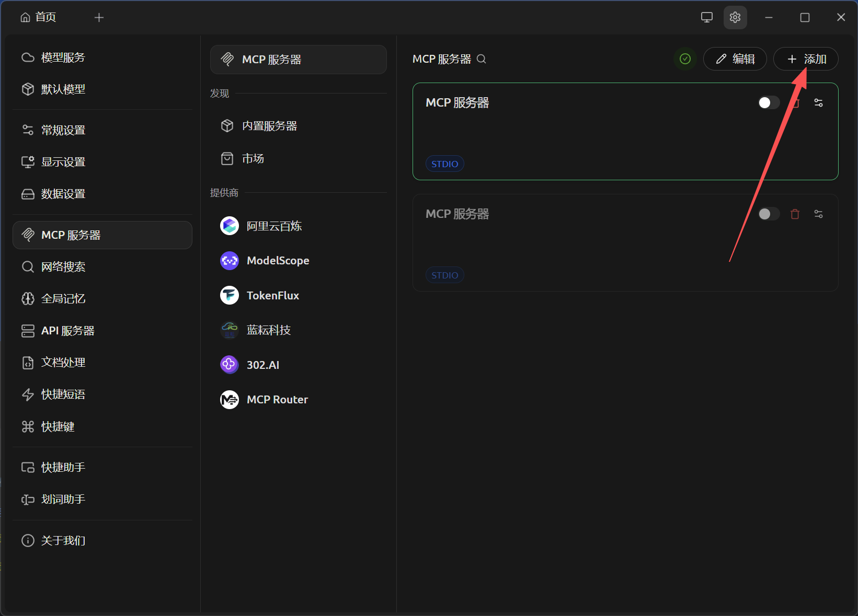Click the 快捷助手 window icon
Image resolution: width=858 pixels, height=616 pixels.
[28, 468]
